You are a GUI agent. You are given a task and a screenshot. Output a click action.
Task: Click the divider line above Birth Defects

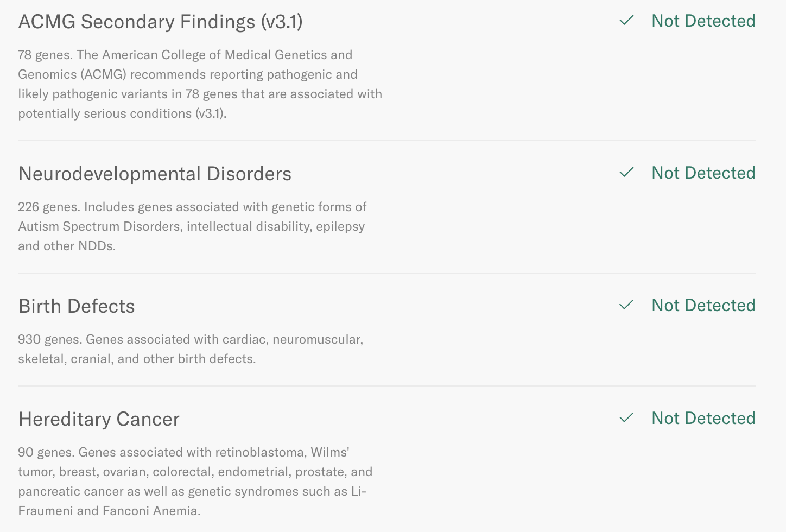pos(386,273)
